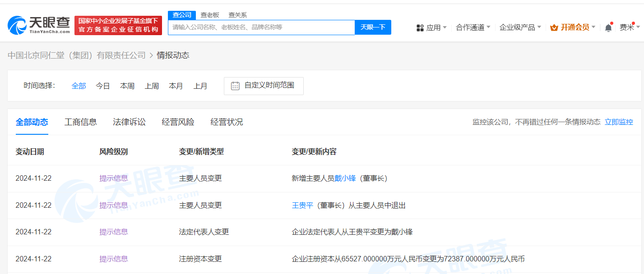The height and width of the screenshot is (274, 644).
Task: Click 提示信息 in the 法定代表人变更 row
Action: 114,232
